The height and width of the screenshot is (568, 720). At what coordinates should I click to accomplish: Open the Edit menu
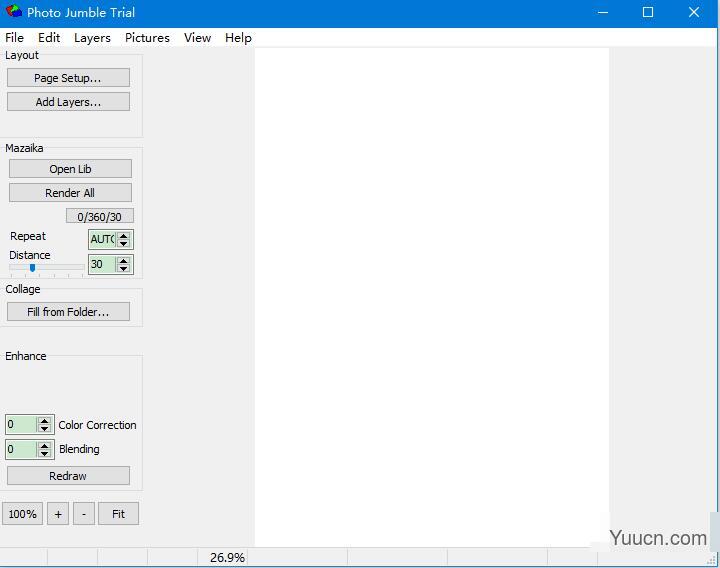[x=49, y=38]
